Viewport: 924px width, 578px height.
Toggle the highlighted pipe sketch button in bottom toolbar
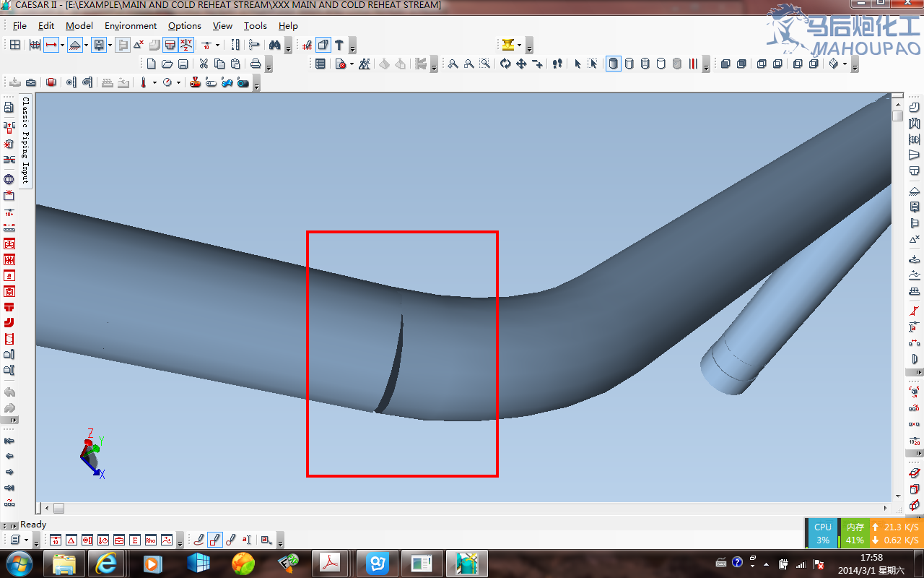point(215,540)
